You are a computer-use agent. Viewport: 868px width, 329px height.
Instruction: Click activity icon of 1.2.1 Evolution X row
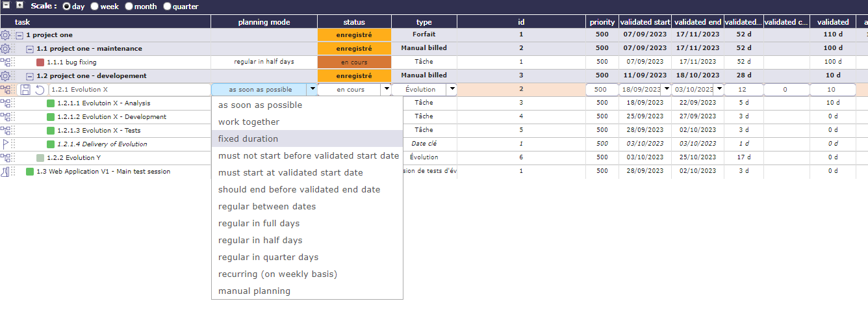(x=5, y=90)
